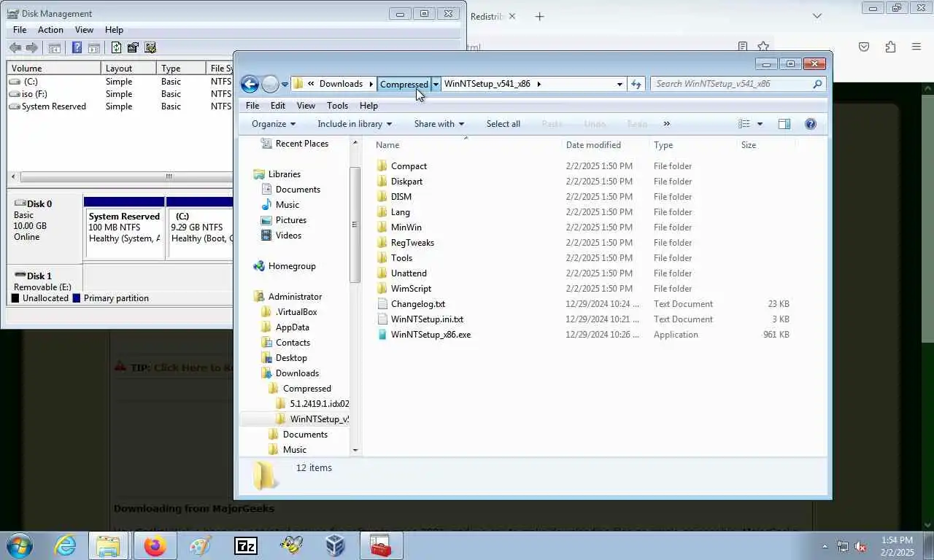
Task: Open the Explorer Tools menu
Action: coord(337,106)
